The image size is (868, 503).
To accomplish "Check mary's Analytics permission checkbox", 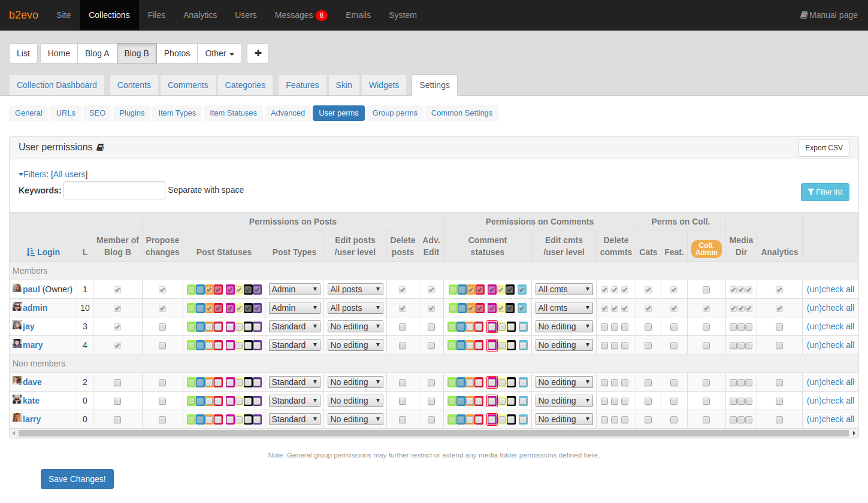I will (x=779, y=346).
